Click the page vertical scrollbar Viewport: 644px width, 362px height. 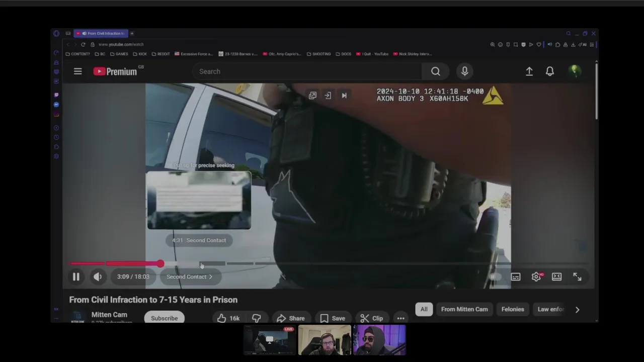tap(596, 90)
